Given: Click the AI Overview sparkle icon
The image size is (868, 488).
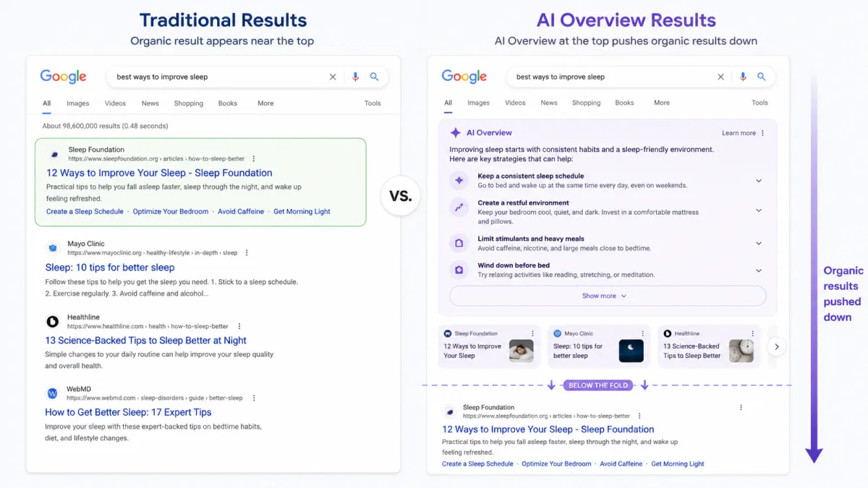Looking at the screenshot, I should point(455,133).
